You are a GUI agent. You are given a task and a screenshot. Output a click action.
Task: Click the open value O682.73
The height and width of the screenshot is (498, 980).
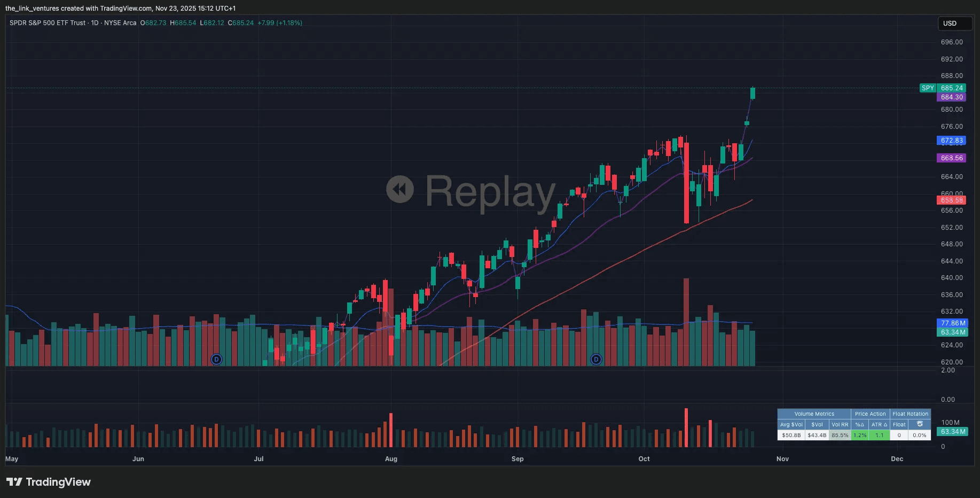(153, 23)
